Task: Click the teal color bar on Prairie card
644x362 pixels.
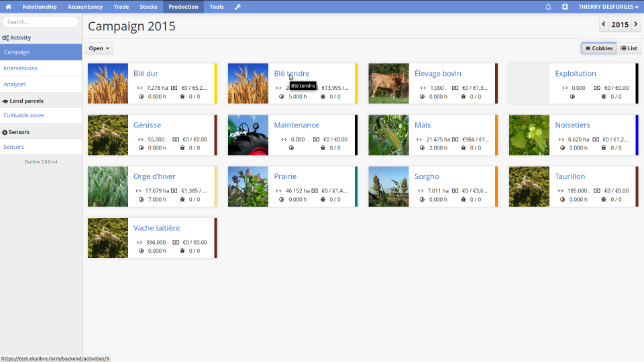Action: click(x=356, y=187)
